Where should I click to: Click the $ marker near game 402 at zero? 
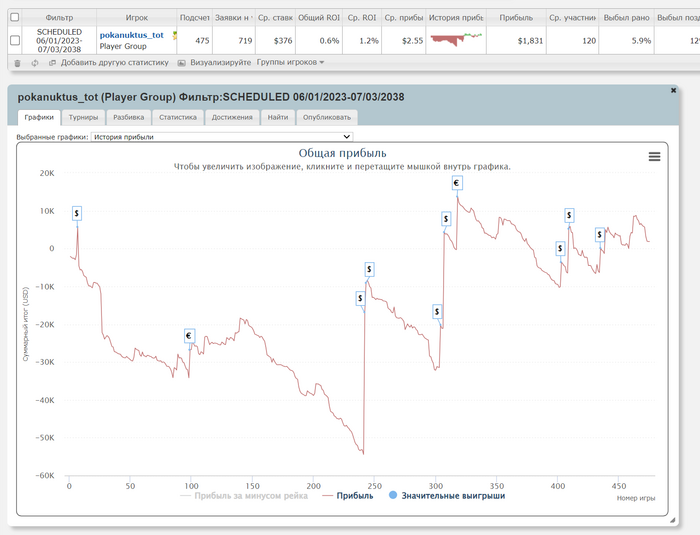click(x=560, y=248)
